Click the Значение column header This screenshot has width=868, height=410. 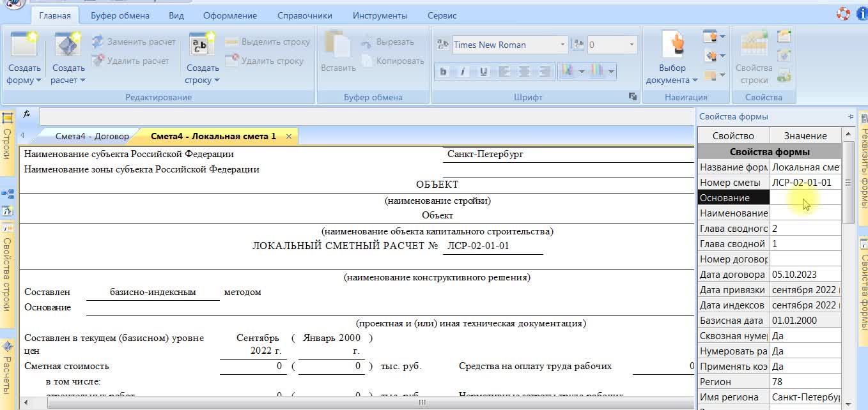click(x=805, y=135)
